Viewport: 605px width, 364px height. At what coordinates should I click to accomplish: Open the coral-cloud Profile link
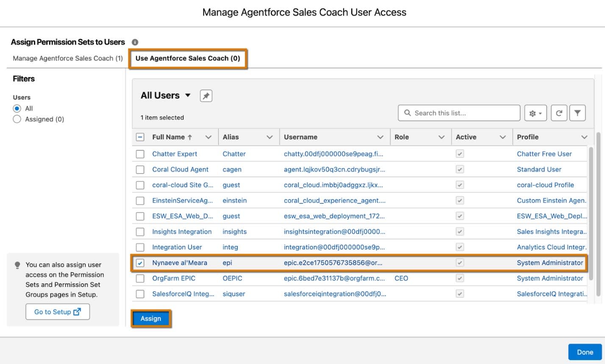coord(545,185)
